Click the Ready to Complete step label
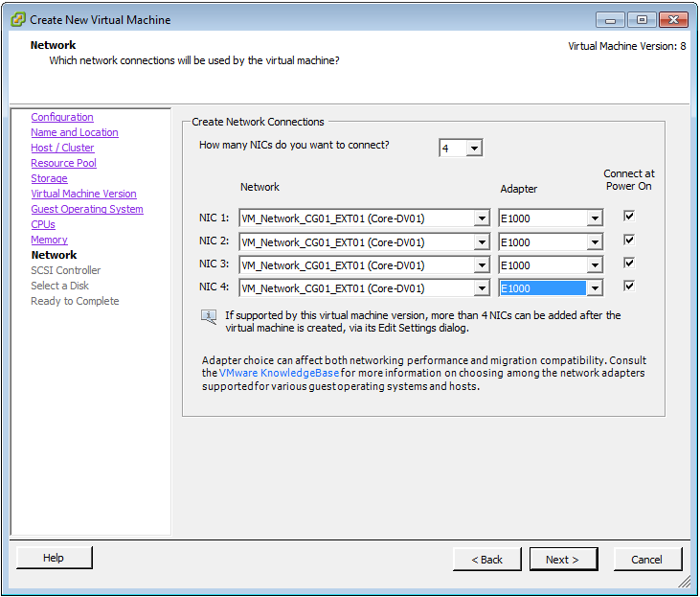 pyautogui.click(x=75, y=301)
